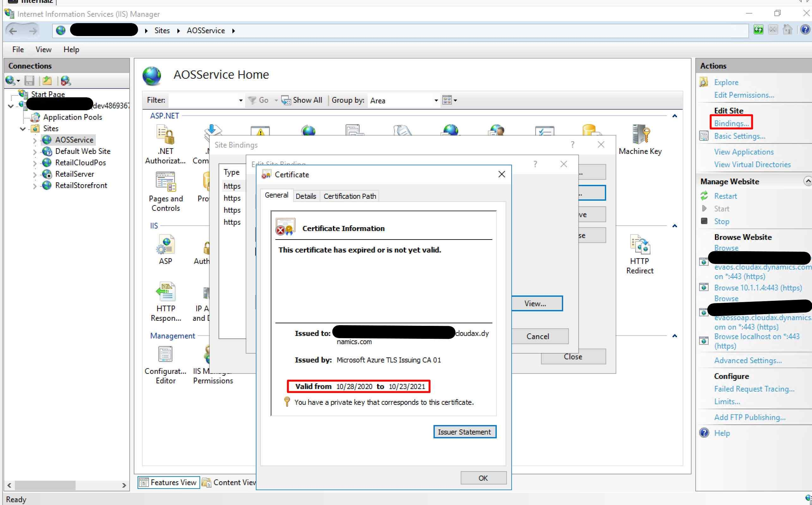This screenshot has height=505, width=812.
Task: Click the Bindings link in Actions
Action: pos(731,123)
